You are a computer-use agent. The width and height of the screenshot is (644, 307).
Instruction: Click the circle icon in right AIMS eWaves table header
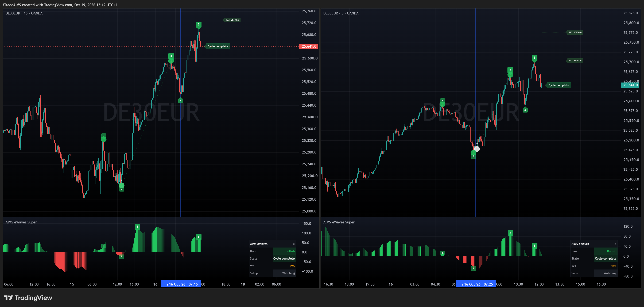click(x=615, y=244)
